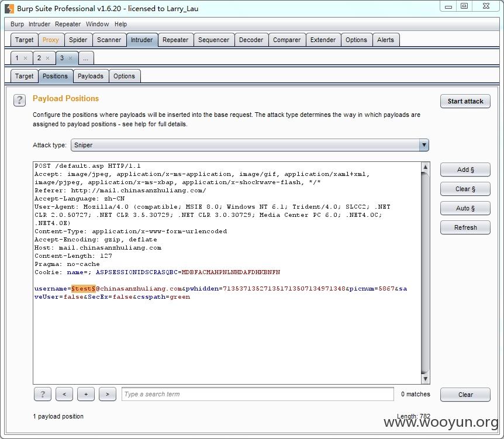Switch to the Scanner tab
The height and width of the screenshot is (439, 504).
click(109, 40)
